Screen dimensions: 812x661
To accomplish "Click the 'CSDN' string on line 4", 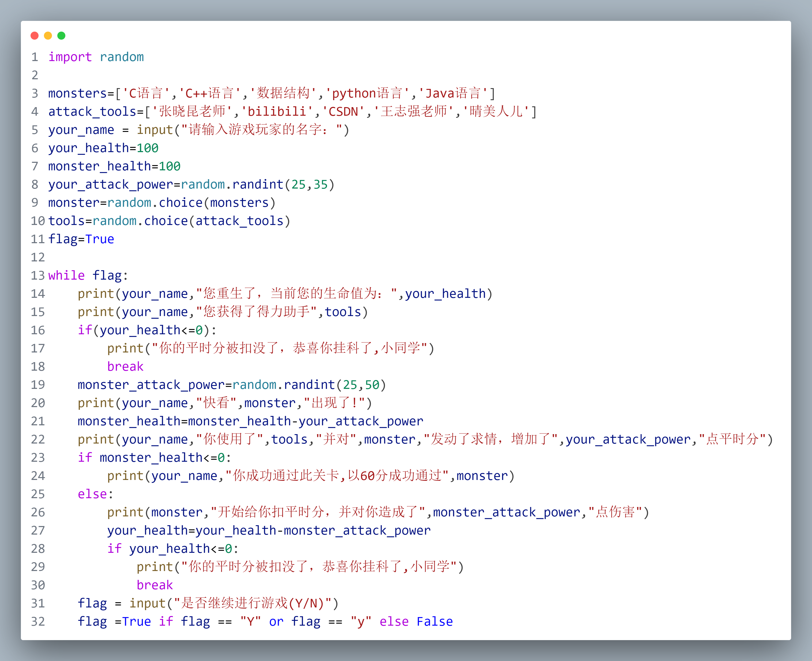I will tap(343, 112).
